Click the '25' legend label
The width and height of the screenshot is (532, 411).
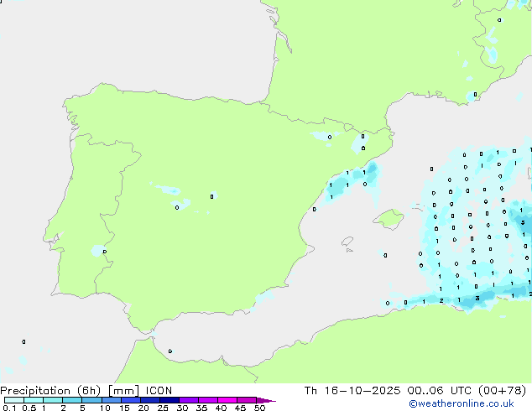[x=163, y=408]
